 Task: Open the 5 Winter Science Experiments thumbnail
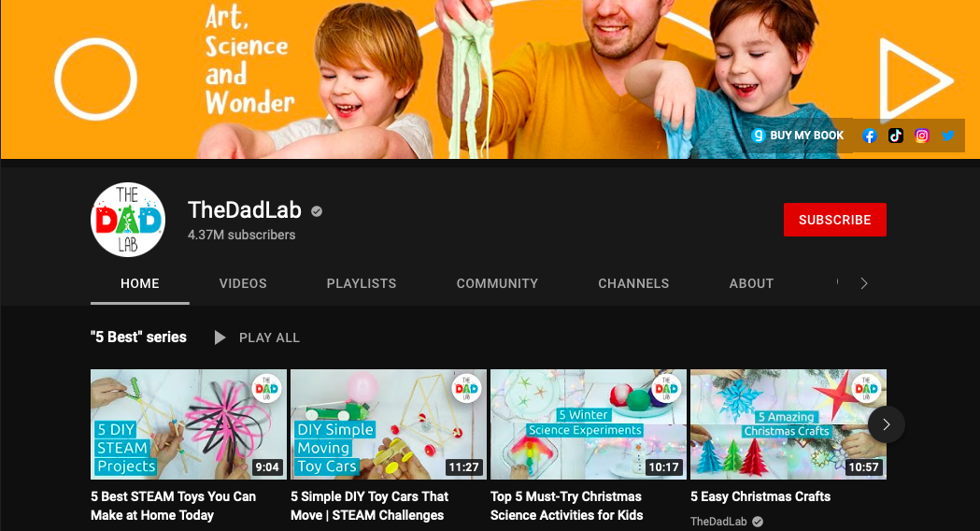click(589, 424)
